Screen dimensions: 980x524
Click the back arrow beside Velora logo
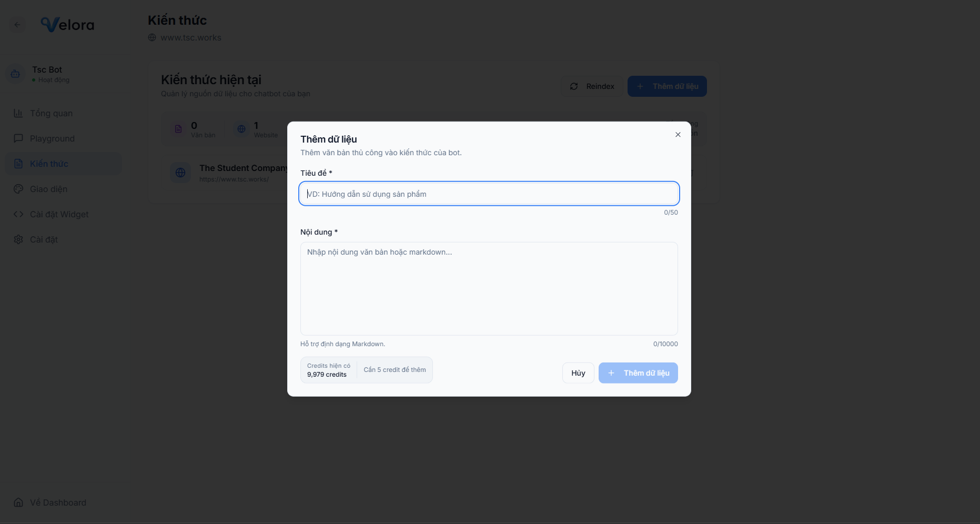point(17,25)
